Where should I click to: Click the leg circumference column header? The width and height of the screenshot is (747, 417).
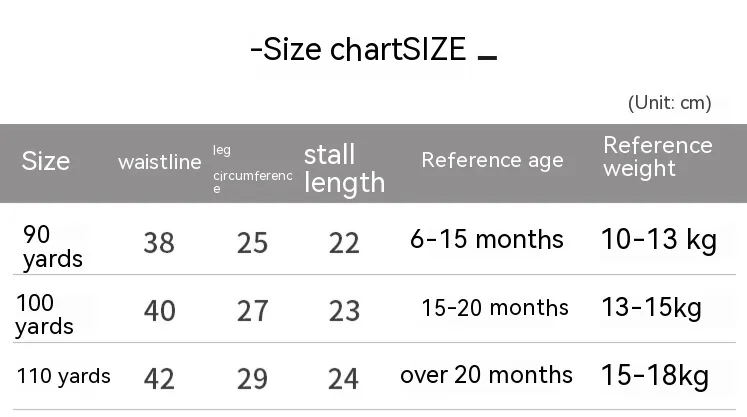point(252,168)
